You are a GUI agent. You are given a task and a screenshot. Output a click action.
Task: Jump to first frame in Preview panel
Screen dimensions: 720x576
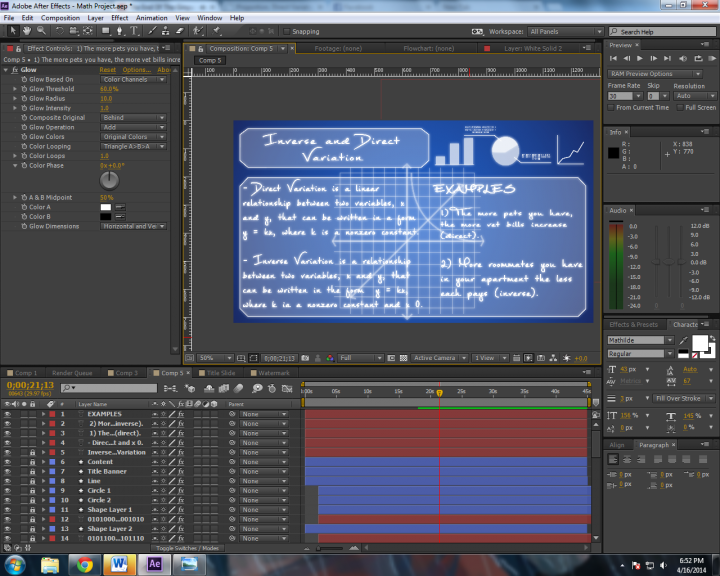(613, 58)
